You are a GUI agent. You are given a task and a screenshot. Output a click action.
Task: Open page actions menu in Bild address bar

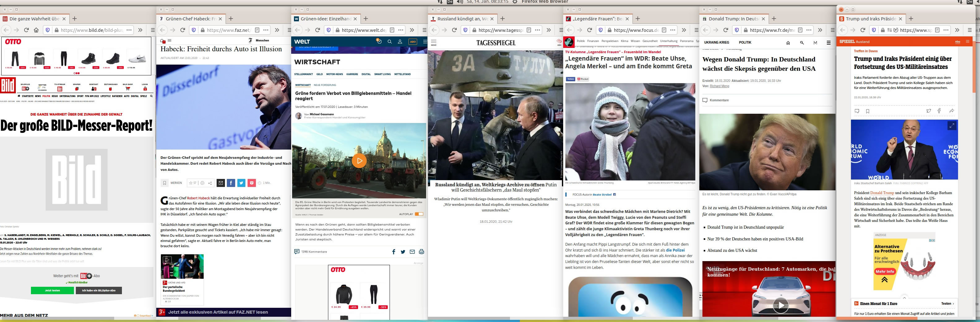pyautogui.click(x=129, y=30)
